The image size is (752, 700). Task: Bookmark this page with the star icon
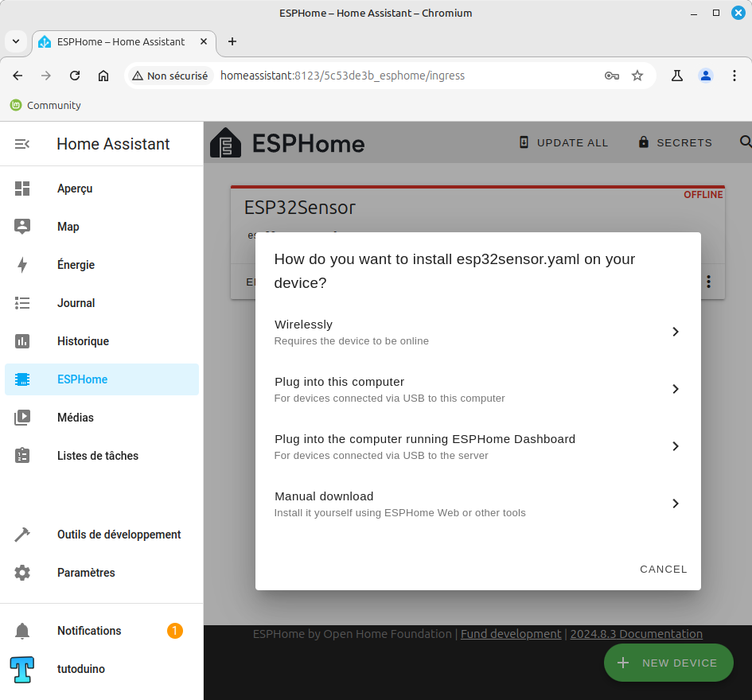coord(637,76)
